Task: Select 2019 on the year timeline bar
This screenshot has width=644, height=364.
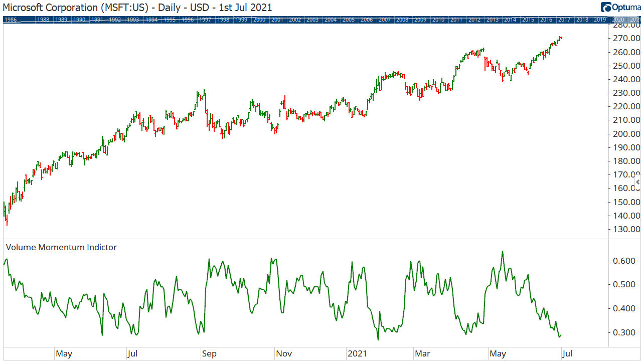Action: pyautogui.click(x=600, y=20)
